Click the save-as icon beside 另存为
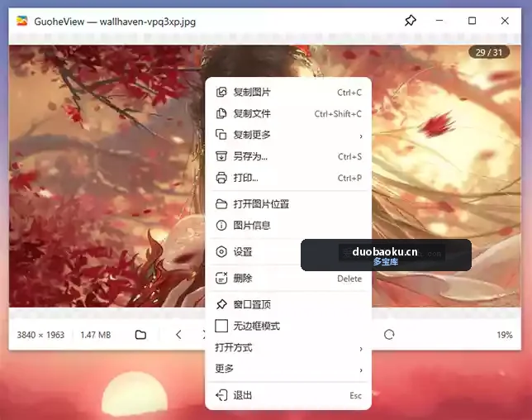Viewport: 532px width, 420px height. 221,156
